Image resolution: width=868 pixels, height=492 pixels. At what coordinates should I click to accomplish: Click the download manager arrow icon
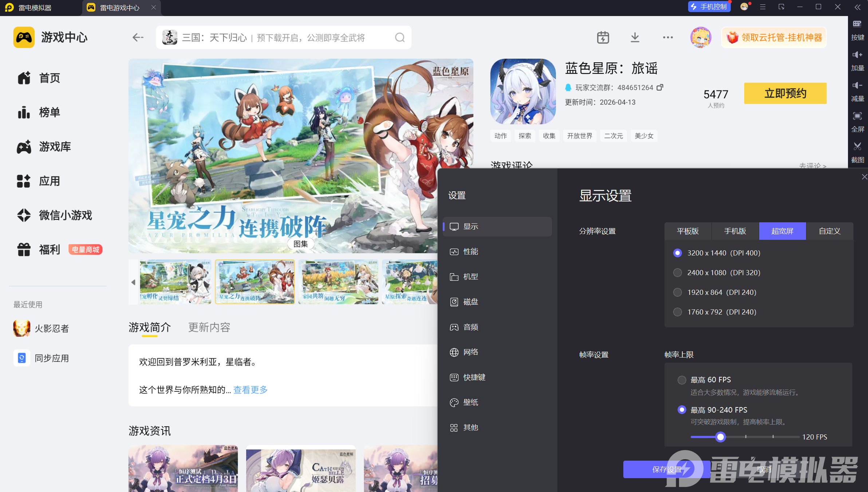click(635, 38)
